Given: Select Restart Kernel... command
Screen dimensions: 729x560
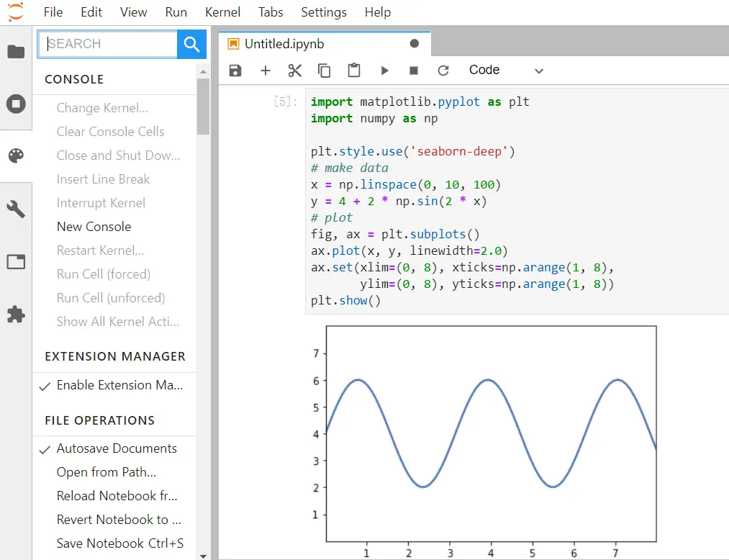Looking at the screenshot, I should pyautogui.click(x=114, y=250).
